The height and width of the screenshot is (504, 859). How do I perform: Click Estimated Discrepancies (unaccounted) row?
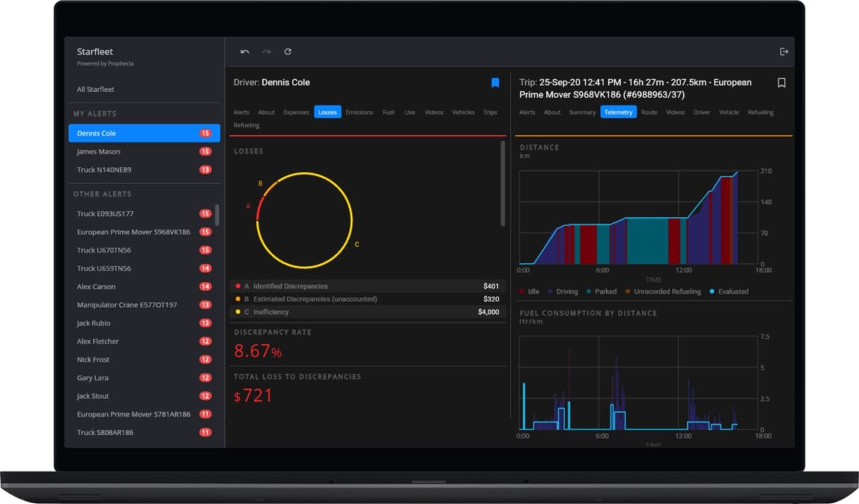point(367,299)
